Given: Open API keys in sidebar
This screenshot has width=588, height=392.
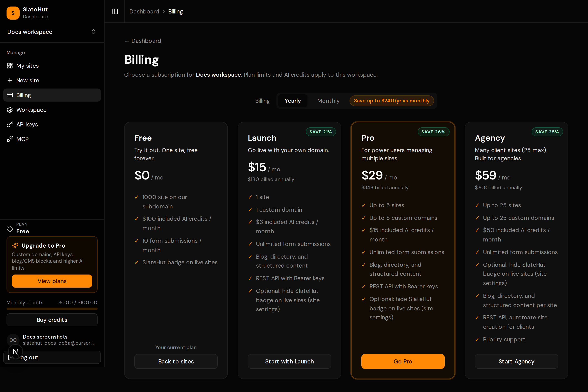Looking at the screenshot, I should tap(52, 124).
